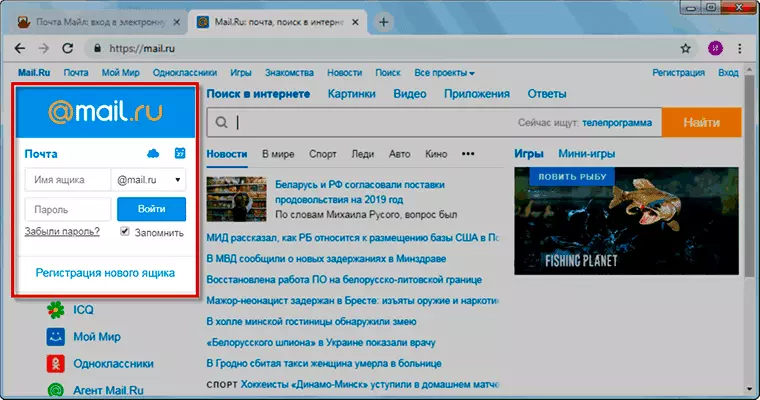This screenshot has width=760, height=400.
Task: Click the scrollbar down arrow
Action: tap(749, 389)
